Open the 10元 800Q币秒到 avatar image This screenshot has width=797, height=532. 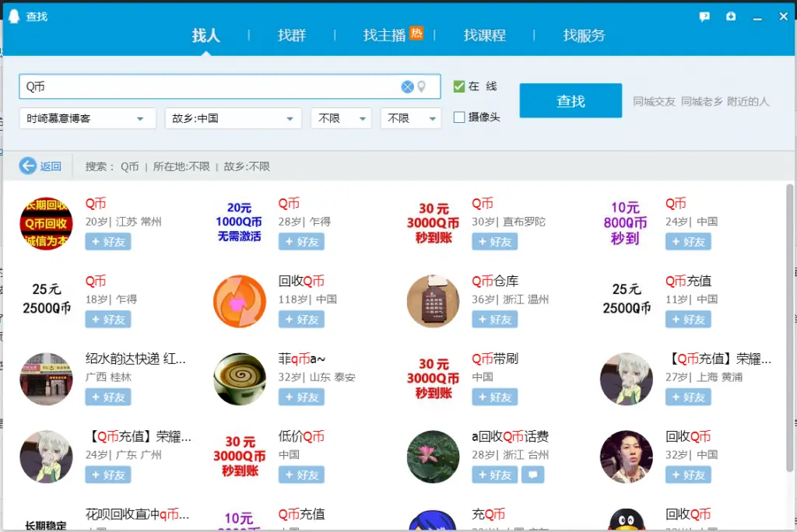point(626,222)
